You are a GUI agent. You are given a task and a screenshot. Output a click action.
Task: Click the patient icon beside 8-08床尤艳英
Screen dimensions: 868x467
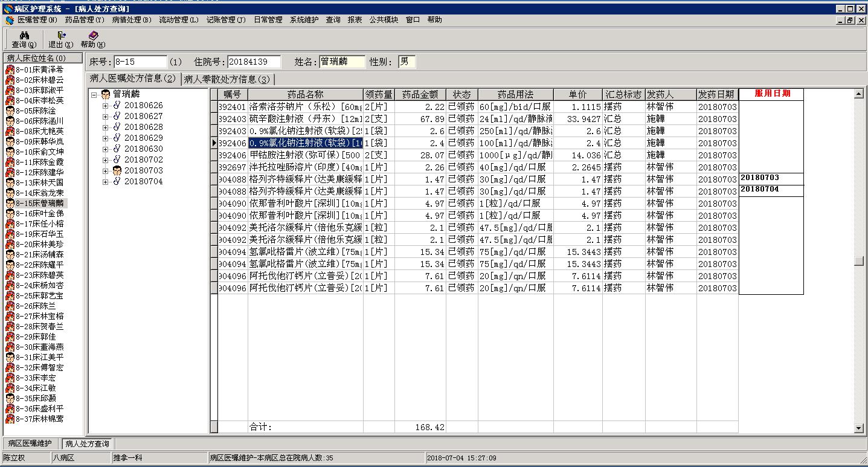[10, 131]
